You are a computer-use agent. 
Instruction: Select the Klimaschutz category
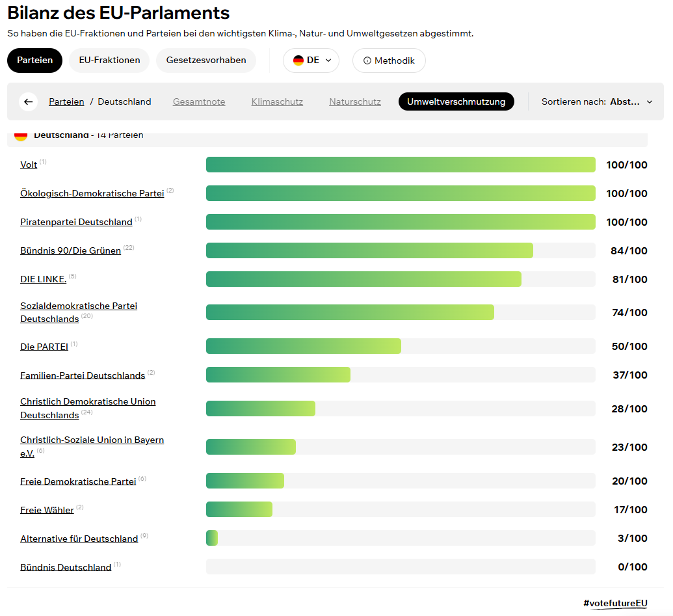pos(277,101)
